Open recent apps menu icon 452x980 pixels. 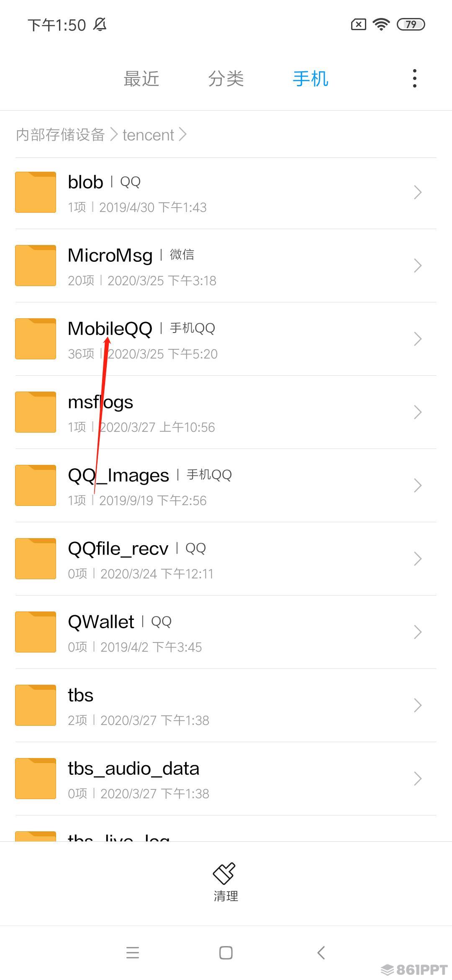[x=133, y=953]
